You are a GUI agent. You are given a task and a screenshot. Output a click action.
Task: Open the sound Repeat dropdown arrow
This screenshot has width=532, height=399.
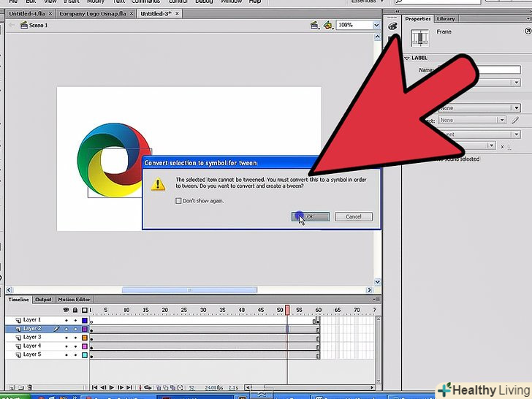(x=491, y=145)
